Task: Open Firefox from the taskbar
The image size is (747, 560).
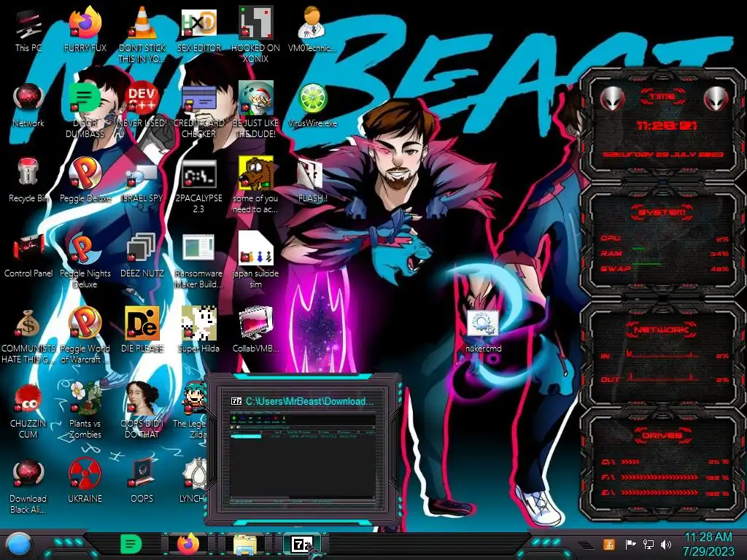Action: coord(188,544)
